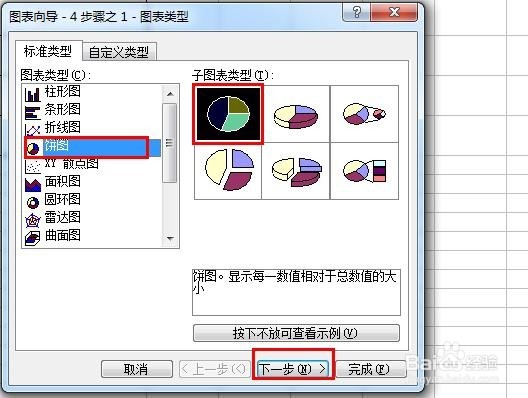Screen dimensions: 528x398
Task: Choose the exploded pie sub-chart thumbnail
Action: click(x=228, y=171)
